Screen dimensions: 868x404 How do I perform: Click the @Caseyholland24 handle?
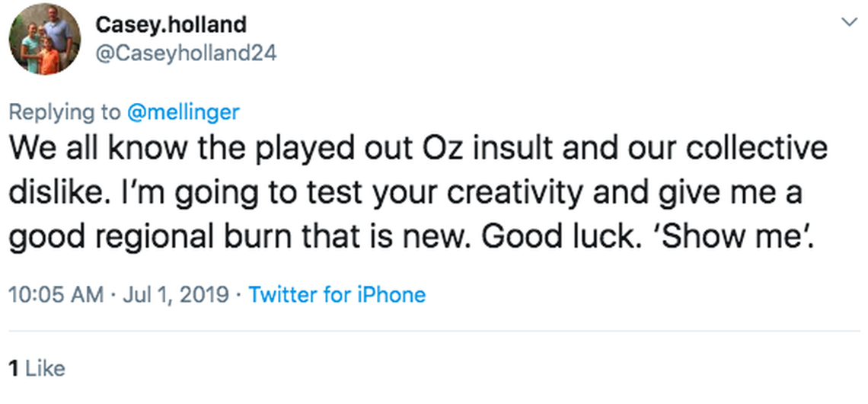click(185, 52)
